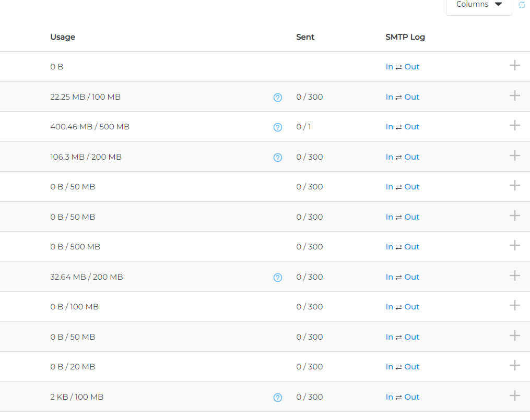Screen dimensions: 530x420
Task: Open SMTP Out log for 2 KB row
Action: pos(411,397)
